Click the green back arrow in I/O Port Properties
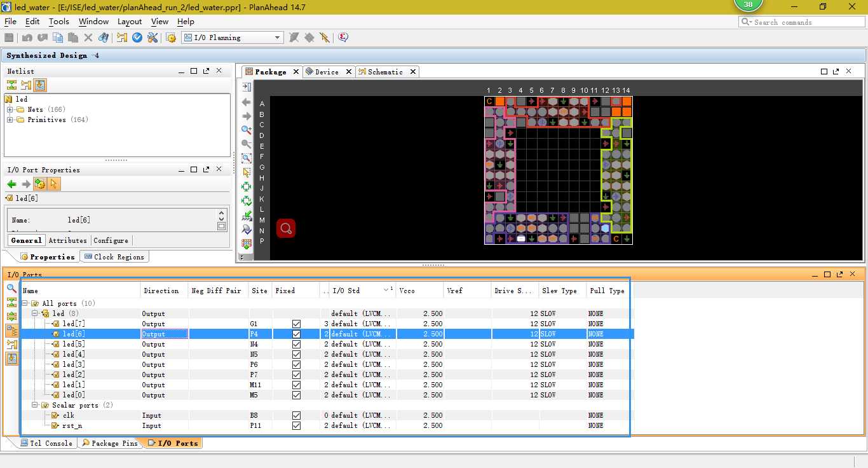 pyautogui.click(x=11, y=184)
